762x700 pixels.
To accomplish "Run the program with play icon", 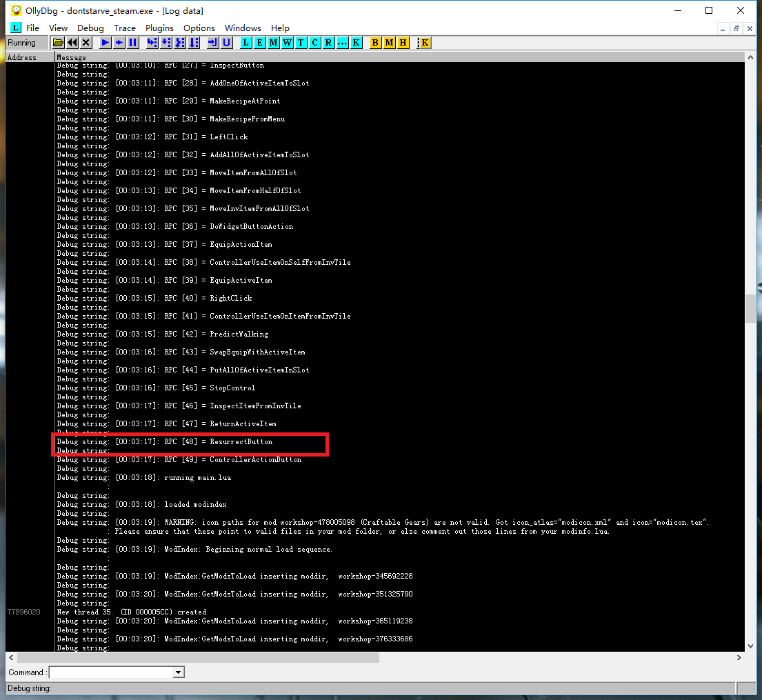I will click(x=105, y=43).
